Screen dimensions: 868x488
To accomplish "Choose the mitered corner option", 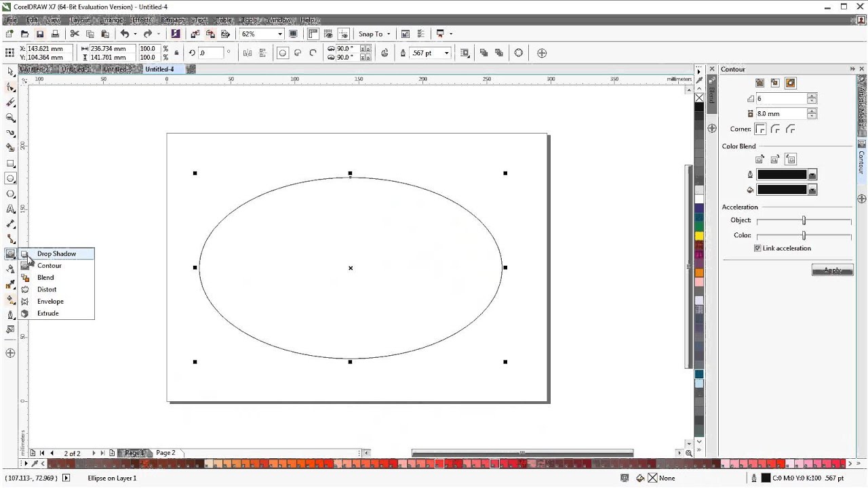I will [761, 129].
